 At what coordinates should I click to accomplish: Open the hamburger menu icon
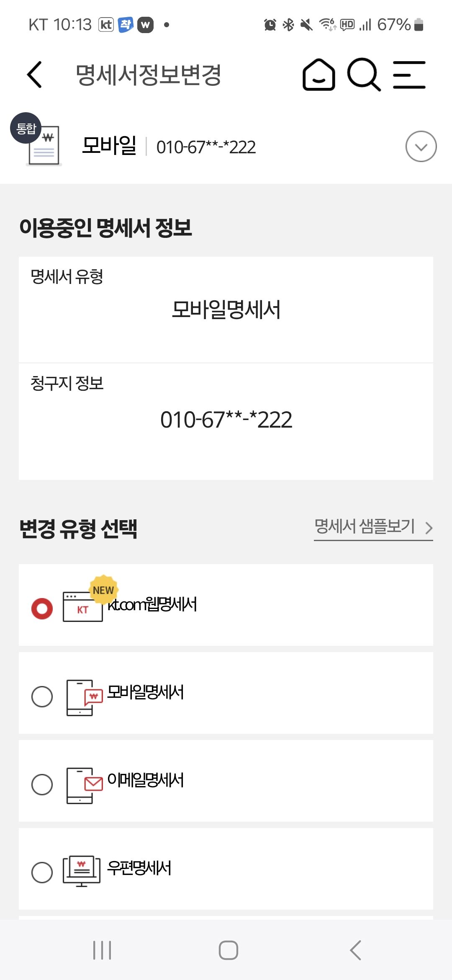click(409, 75)
